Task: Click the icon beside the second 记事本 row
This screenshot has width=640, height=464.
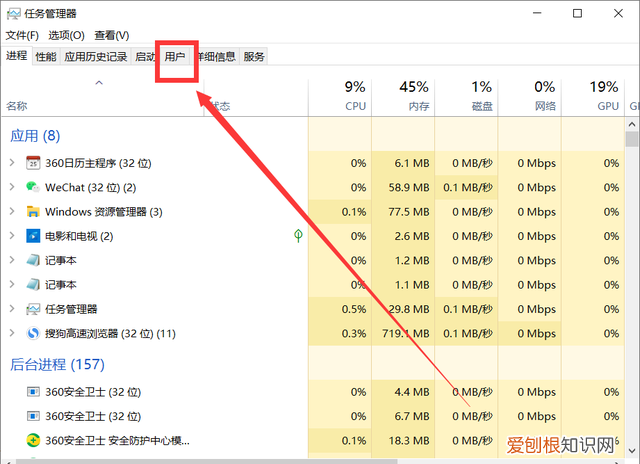Action: (x=33, y=284)
